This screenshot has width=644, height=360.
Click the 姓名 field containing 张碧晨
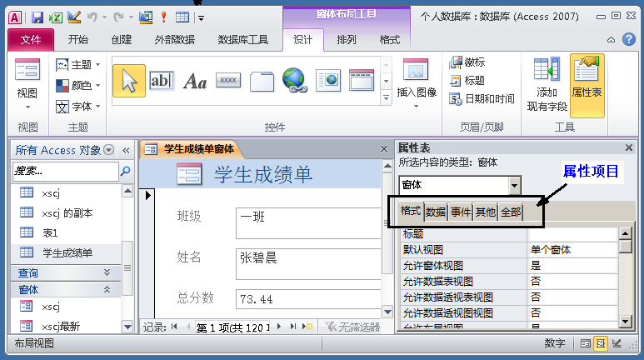point(308,264)
